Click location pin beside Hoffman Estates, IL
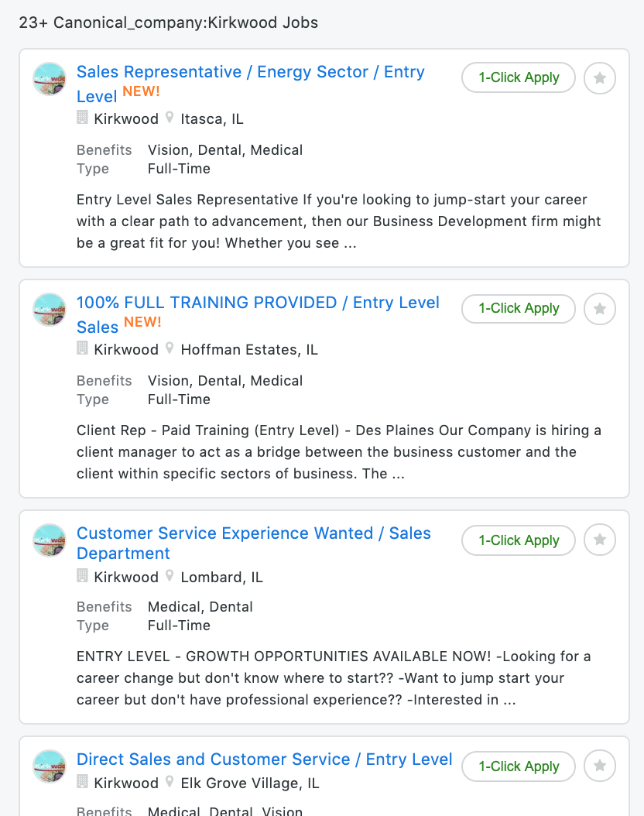This screenshot has width=644, height=816. tap(169, 348)
